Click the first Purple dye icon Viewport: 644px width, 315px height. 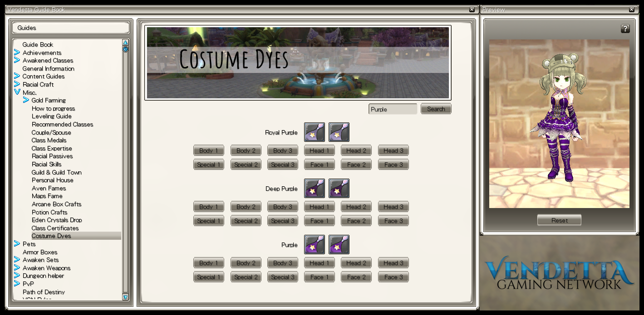315,245
